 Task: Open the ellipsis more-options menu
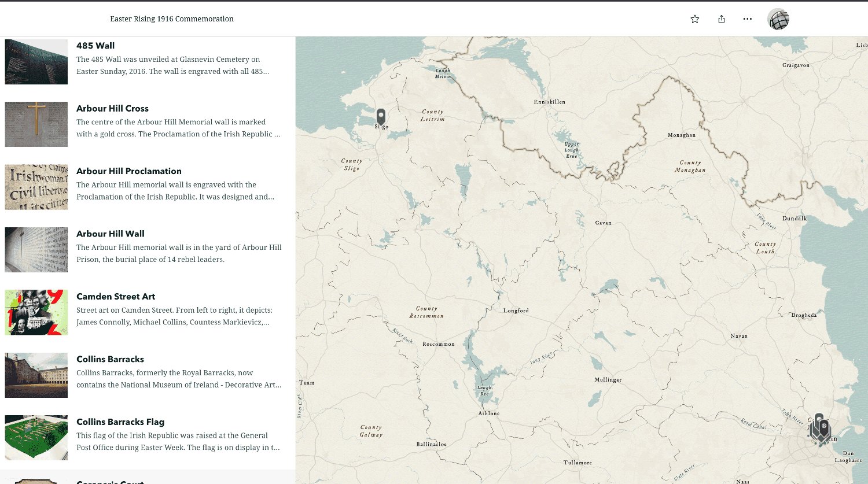pyautogui.click(x=747, y=19)
